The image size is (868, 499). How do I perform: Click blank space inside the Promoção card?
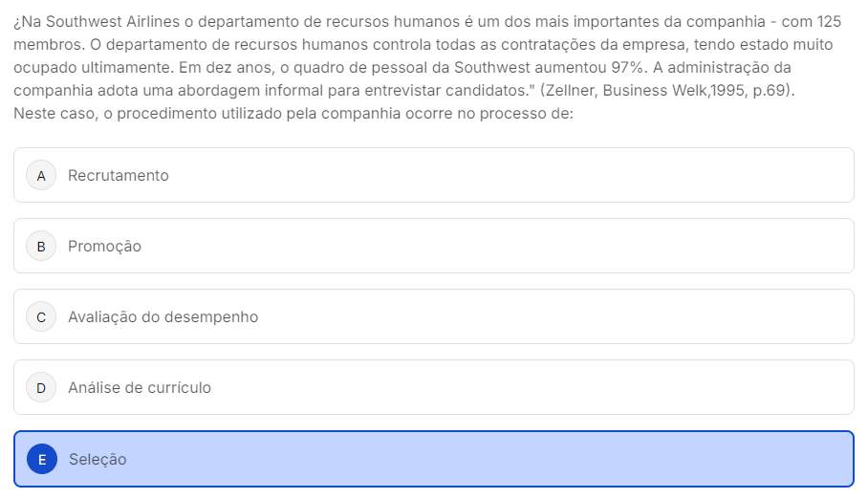tap(498, 247)
